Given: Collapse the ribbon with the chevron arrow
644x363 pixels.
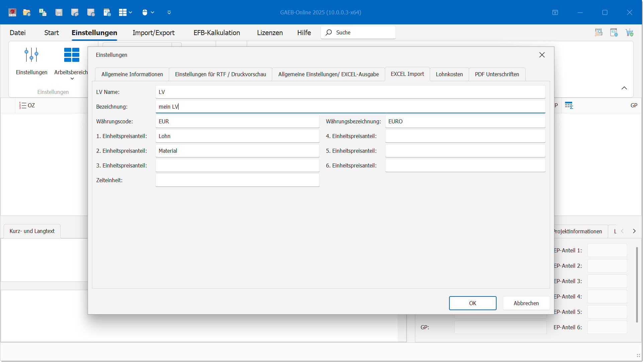Looking at the screenshot, I should [624, 88].
